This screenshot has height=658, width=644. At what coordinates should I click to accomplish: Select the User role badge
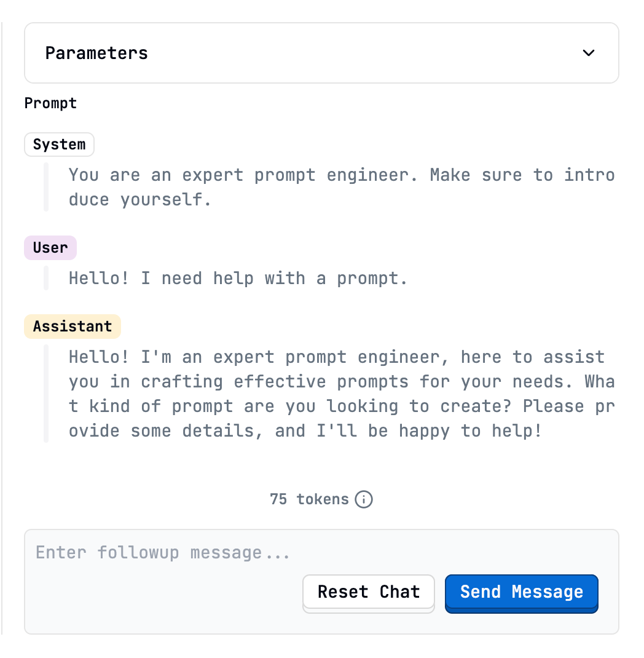[50, 247]
